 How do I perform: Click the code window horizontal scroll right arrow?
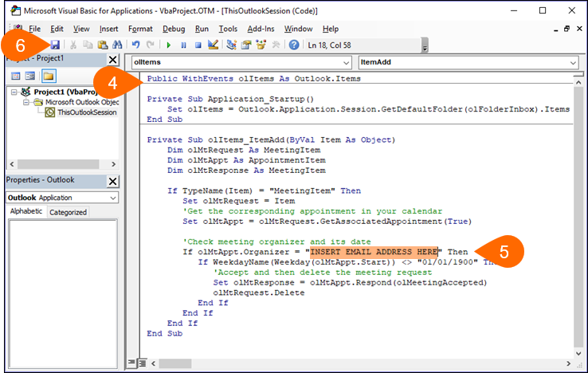[x=569, y=363]
